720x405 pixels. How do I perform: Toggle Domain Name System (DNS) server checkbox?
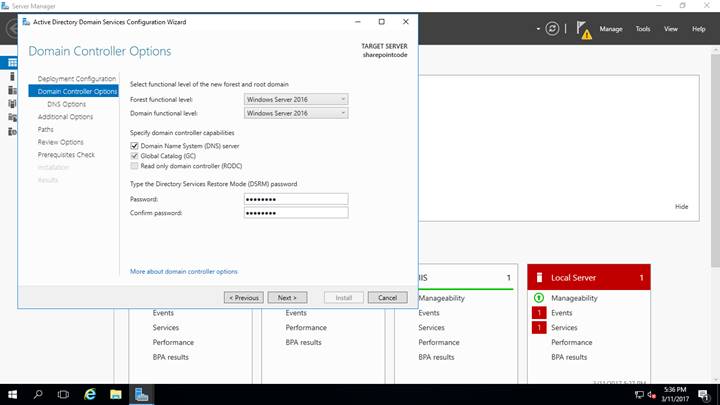pos(134,146)
